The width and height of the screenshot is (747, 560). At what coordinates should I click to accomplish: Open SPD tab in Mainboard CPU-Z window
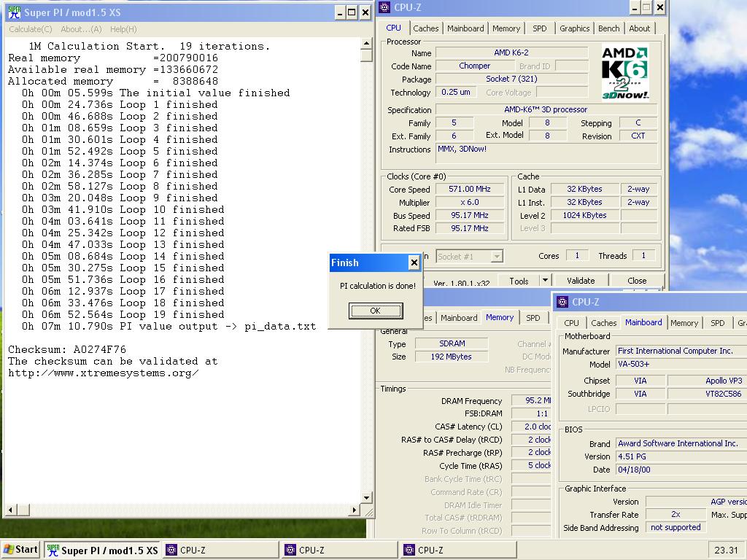pyautogui.click(x=718, y=323)
